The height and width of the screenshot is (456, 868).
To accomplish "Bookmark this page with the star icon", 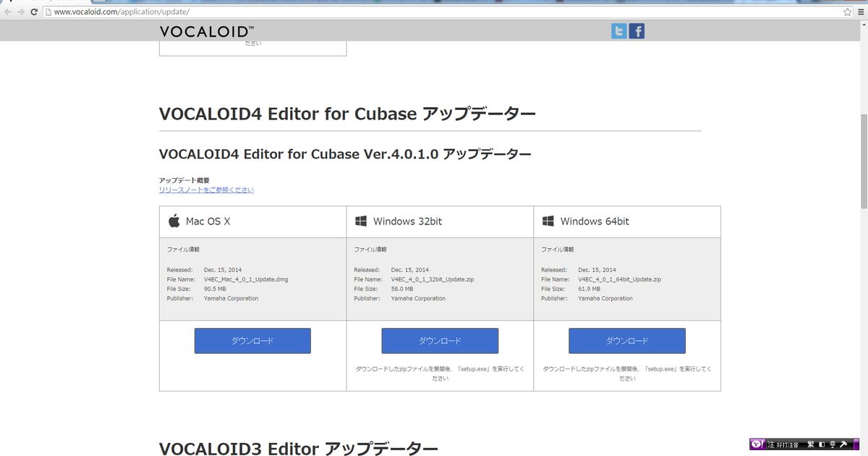I will coord(847,12).
